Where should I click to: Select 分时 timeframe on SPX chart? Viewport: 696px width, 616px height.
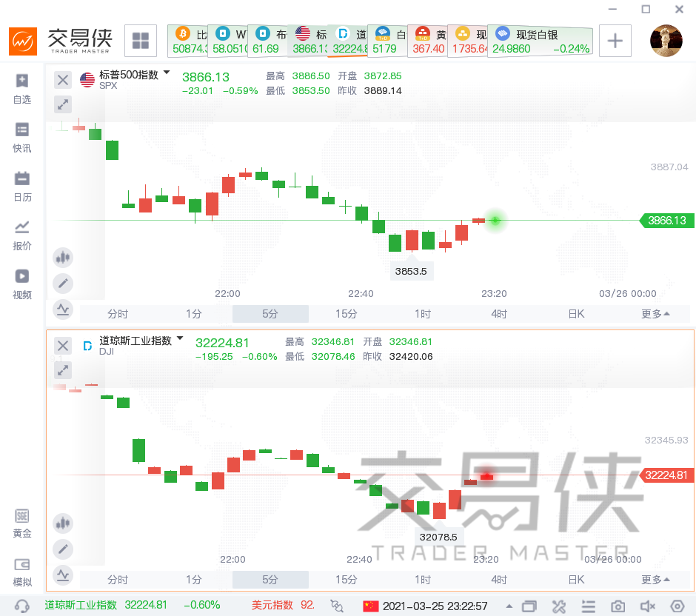118,314
